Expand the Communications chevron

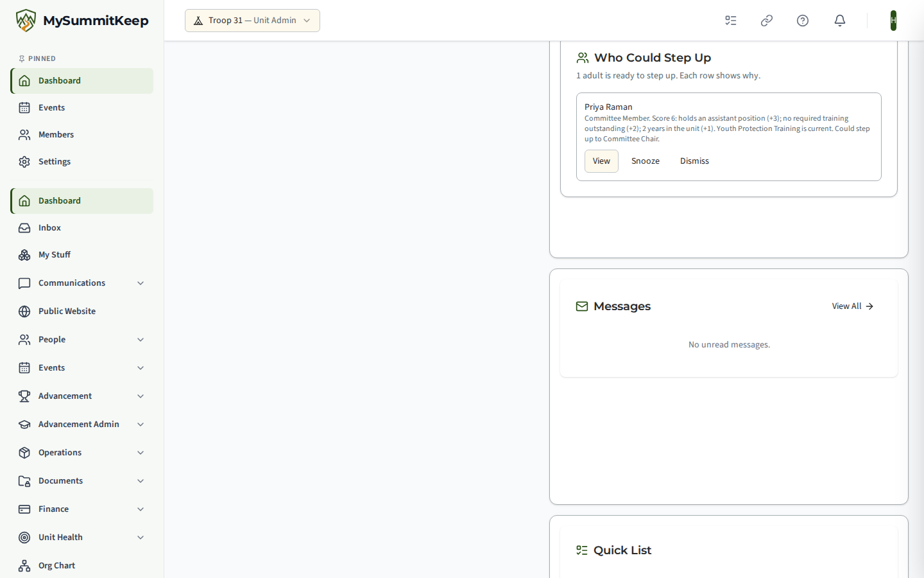141,283
